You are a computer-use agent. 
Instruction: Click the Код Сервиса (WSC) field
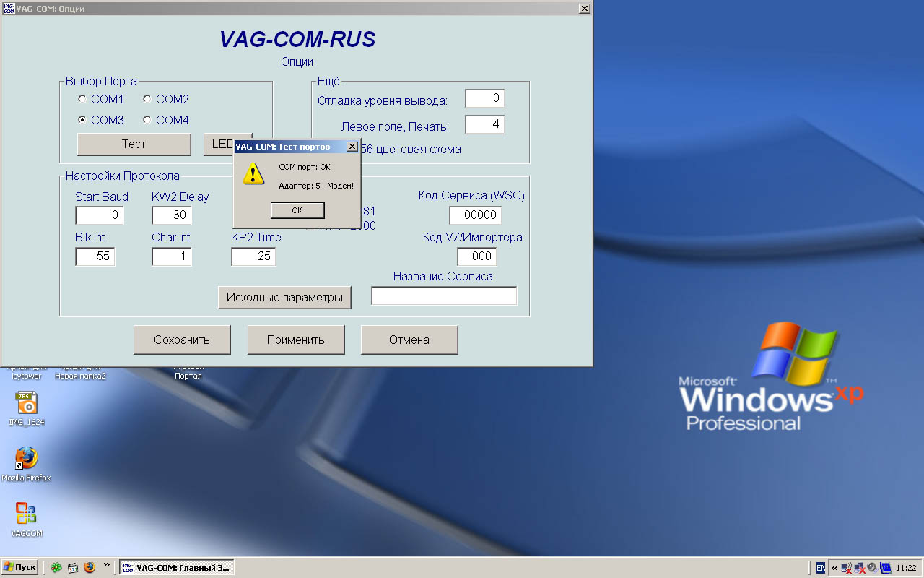pos(475,215)
